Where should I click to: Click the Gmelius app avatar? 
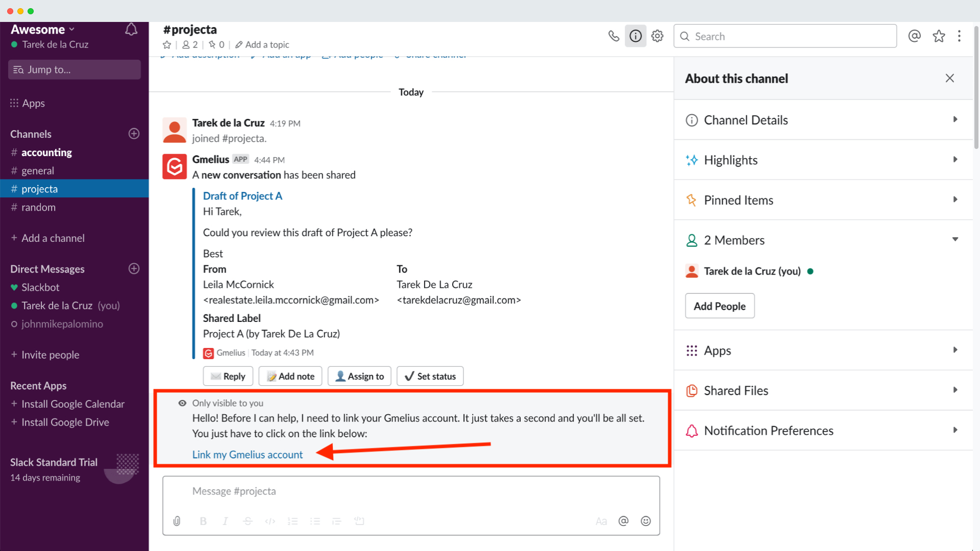(175, 167)
